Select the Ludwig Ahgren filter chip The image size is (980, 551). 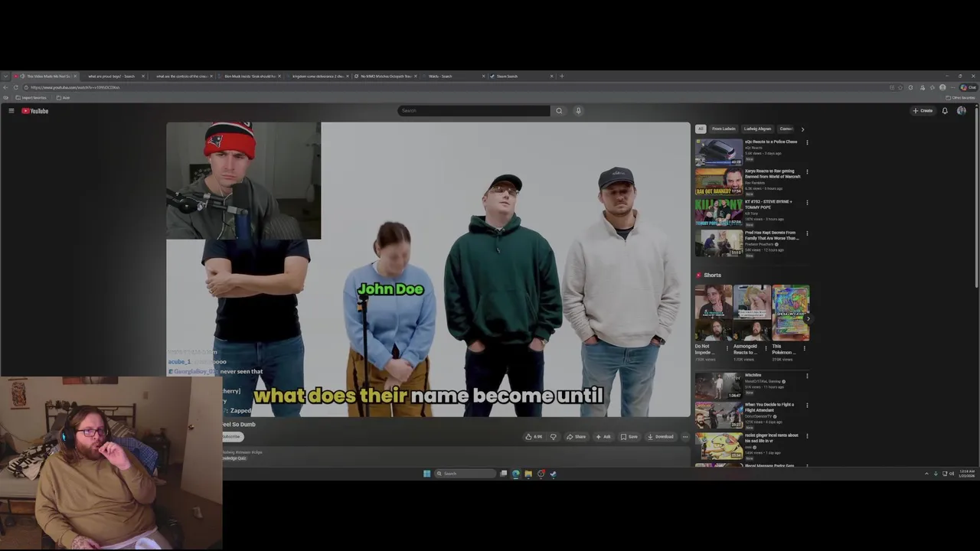pyautogui.click(x=757, y=129)
